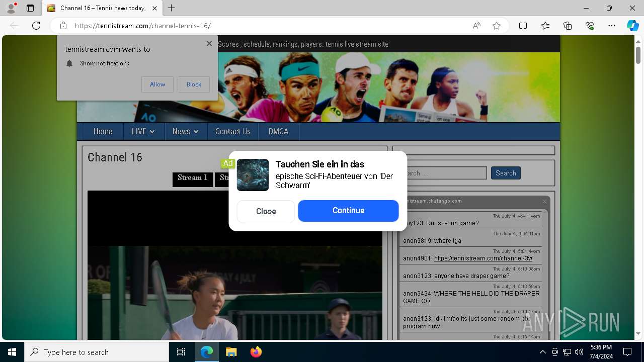Open the tab actions menu icon
Screen dimensions: 644x362
pos(30,8)
